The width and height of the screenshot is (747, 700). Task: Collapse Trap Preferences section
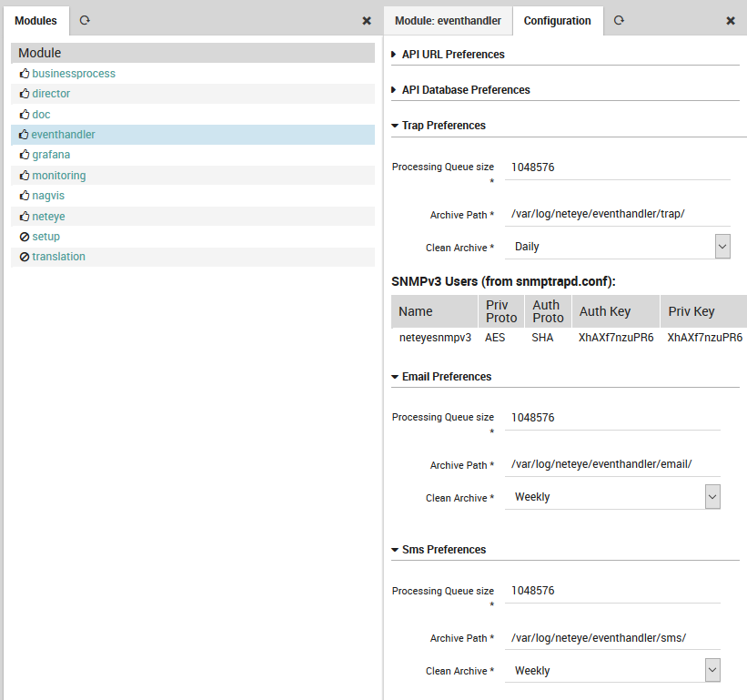(x=439, y=126)
